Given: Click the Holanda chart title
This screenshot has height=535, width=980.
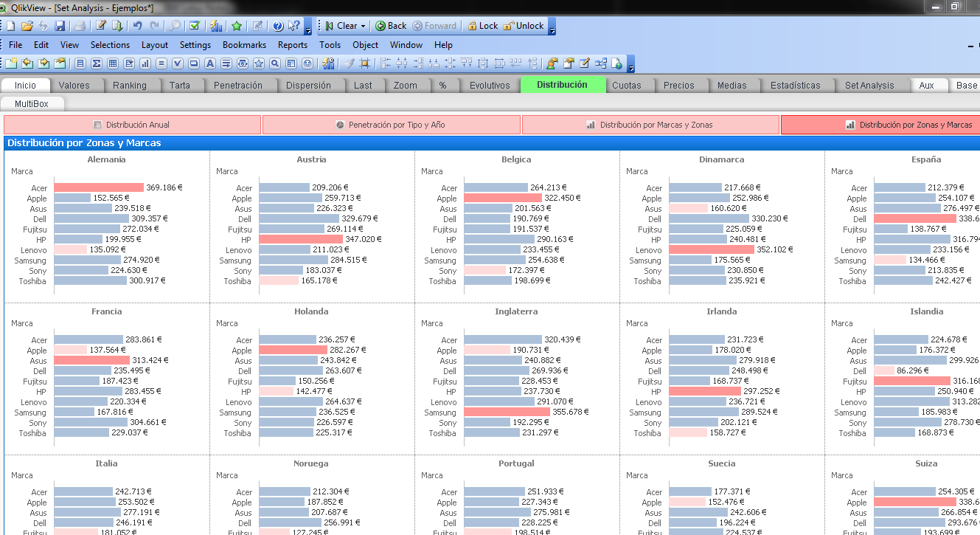Looking at the screenshot, I should point(311,311).
